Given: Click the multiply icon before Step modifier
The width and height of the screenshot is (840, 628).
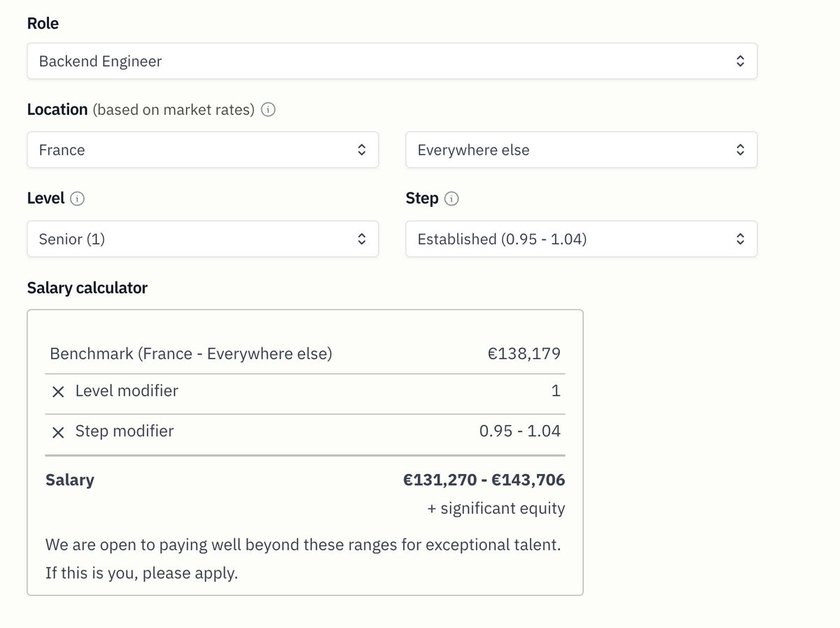Looking at the screenshot, I should 58,432.
